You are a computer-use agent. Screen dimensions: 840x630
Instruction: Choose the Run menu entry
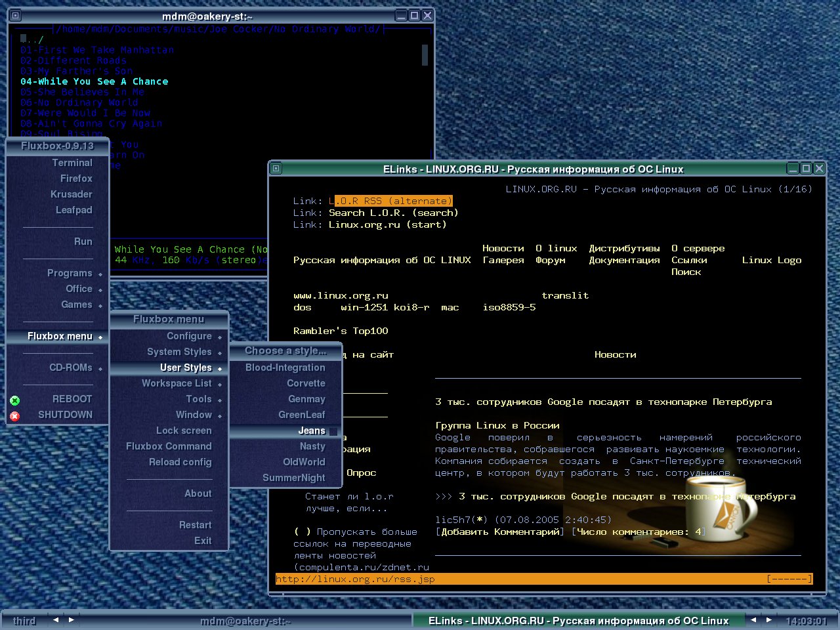point(58,241)
